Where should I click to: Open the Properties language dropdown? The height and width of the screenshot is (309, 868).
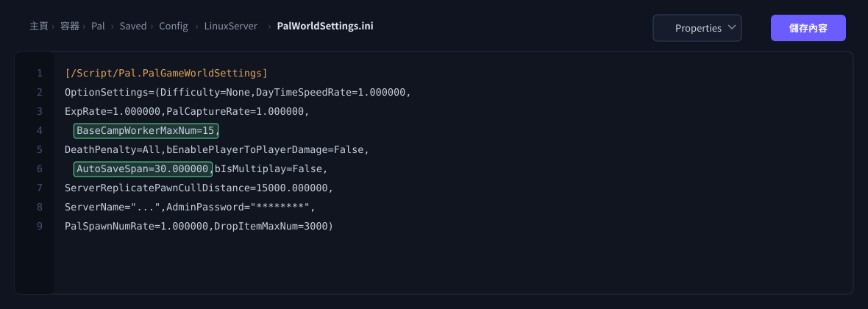(697, 28)
